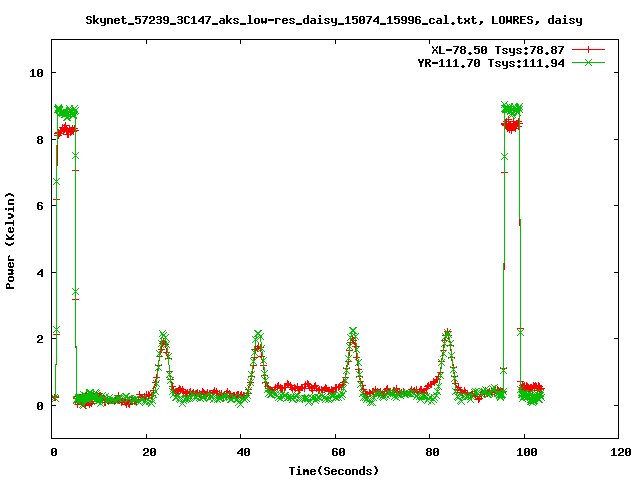Select the XL-78.50 Tsys:78.87 legend label
The height and width of the screenshot is (480, 640).
[498, 50]
